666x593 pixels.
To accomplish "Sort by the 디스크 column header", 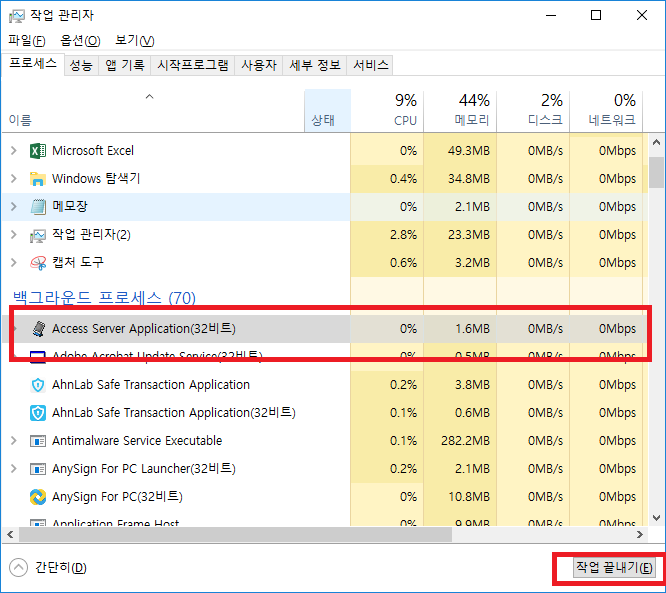I will tap(533, 111).
